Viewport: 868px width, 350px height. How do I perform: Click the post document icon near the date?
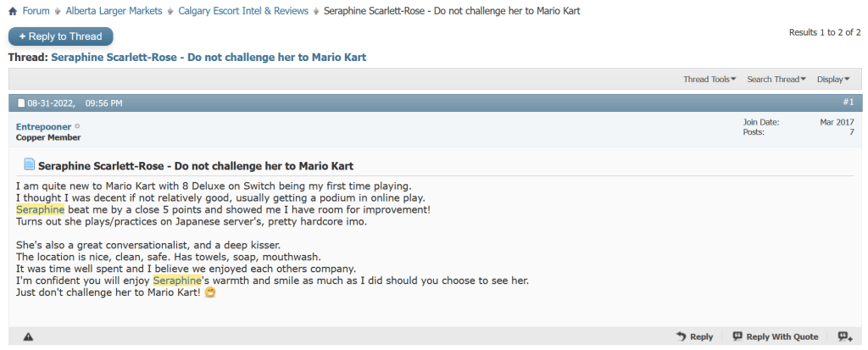[x=21, y=103]
